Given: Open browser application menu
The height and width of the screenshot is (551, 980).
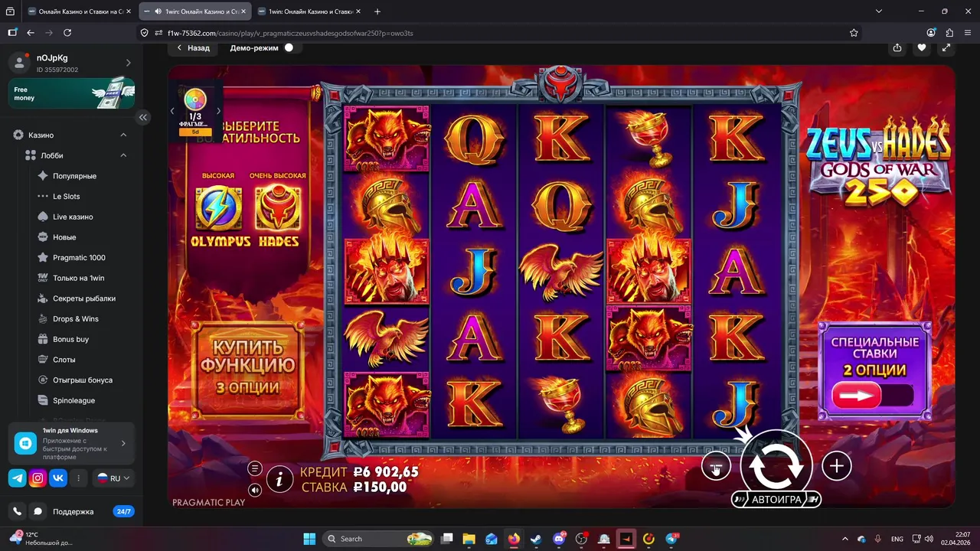Looking at the screenshot, I should tap(966, 33).
